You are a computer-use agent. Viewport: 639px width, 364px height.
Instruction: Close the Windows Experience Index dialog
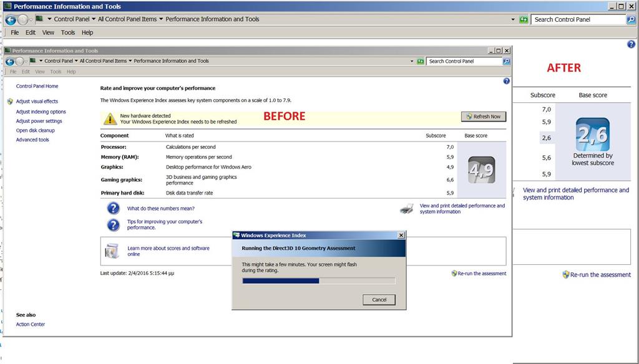(x=401, y=236)
